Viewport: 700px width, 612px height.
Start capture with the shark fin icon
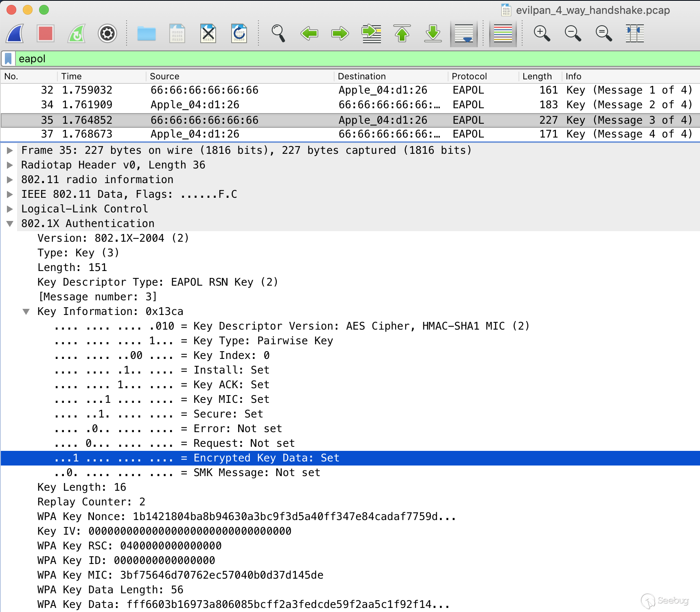click(x=15, y=33)
